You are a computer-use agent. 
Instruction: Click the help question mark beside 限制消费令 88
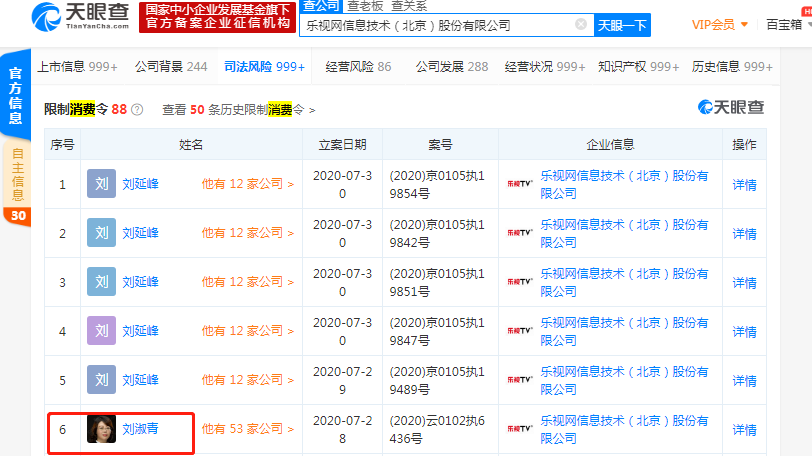point(137,110)
